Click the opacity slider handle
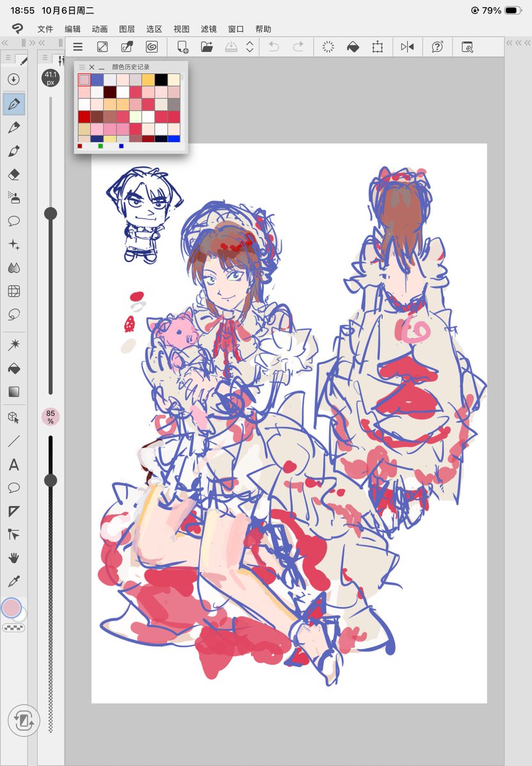The image size is (532, 766). click(50, 480)
